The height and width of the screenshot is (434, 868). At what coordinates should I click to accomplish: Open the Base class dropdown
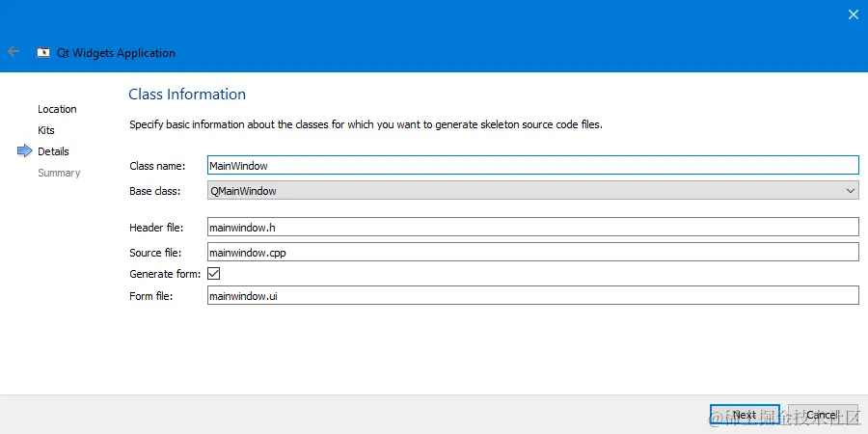click(x=533, y=191)
